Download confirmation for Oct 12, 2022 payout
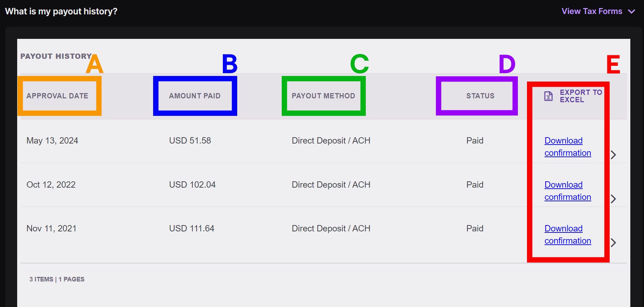644x307 pixels. pyautogui.click(x=567, y=191)
